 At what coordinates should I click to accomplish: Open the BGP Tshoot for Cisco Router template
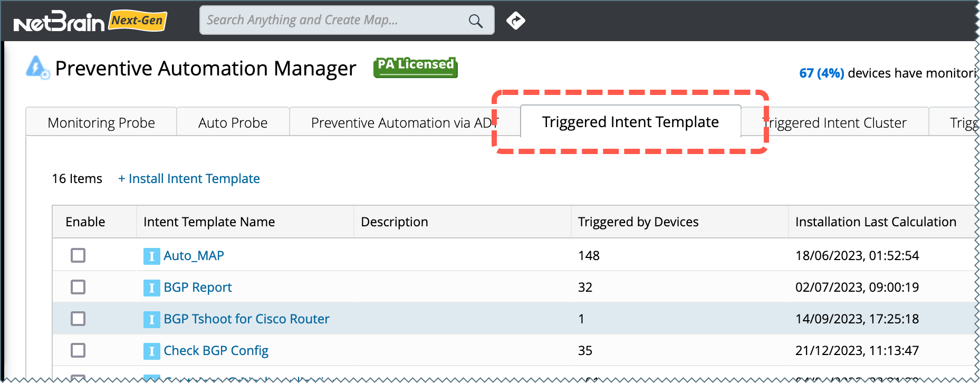(246, 319)
